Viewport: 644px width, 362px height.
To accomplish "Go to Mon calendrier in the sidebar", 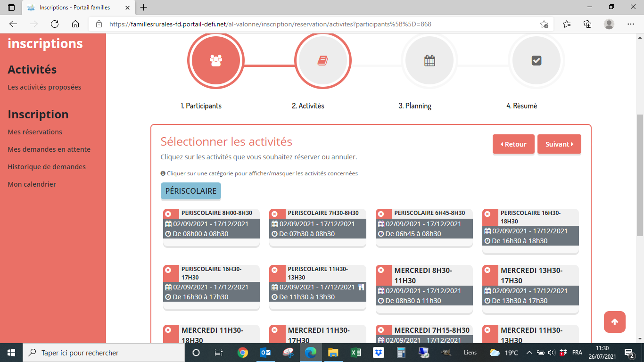I will click(x=32, y=184).
